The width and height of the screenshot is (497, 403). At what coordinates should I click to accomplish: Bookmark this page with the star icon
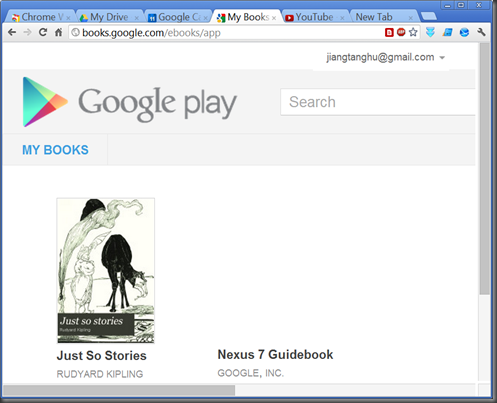point(413,32)
